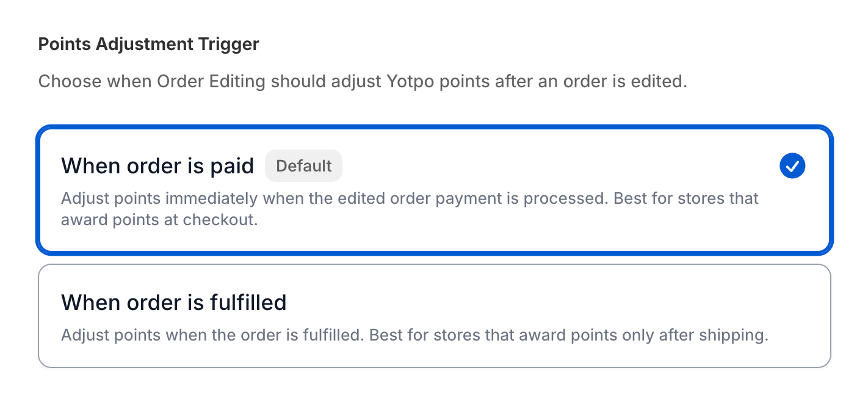Viewport: 868px width, 415px height.
Task: Choose the option best for awarding at checkout
Action: coord(435,190)
